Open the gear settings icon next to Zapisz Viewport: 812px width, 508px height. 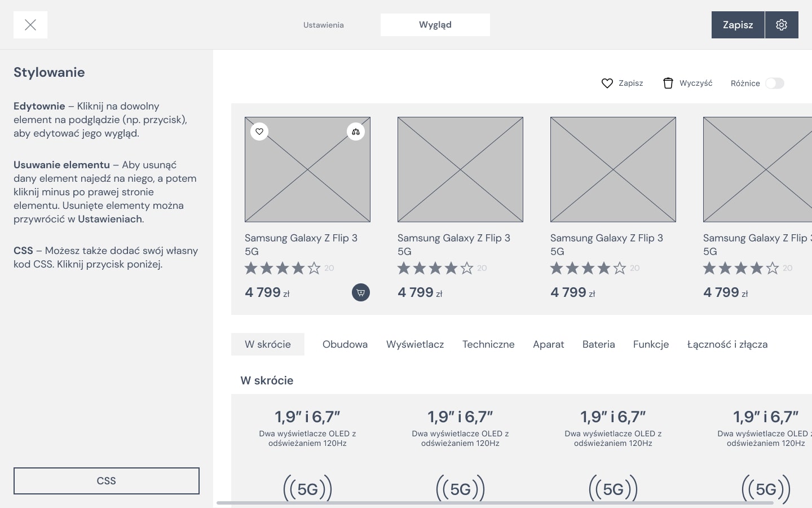pyautogui.click(x=781, y=25)
